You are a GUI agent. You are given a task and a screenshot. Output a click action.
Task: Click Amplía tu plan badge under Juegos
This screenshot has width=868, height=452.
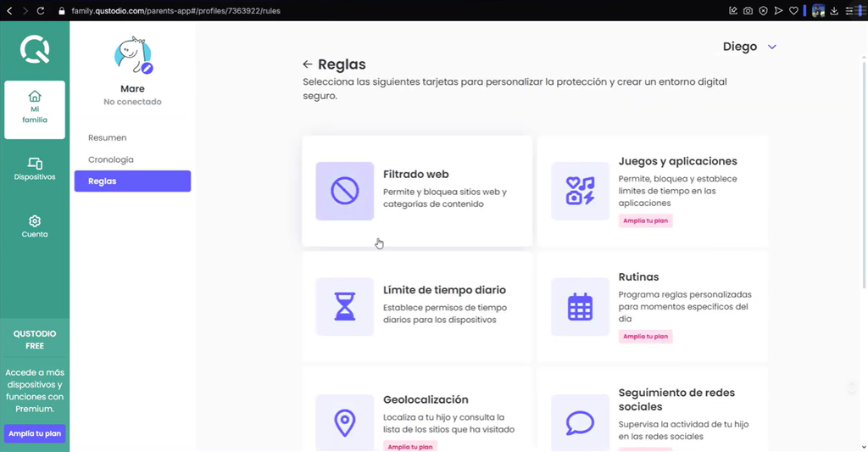click(x=645, y=220)
